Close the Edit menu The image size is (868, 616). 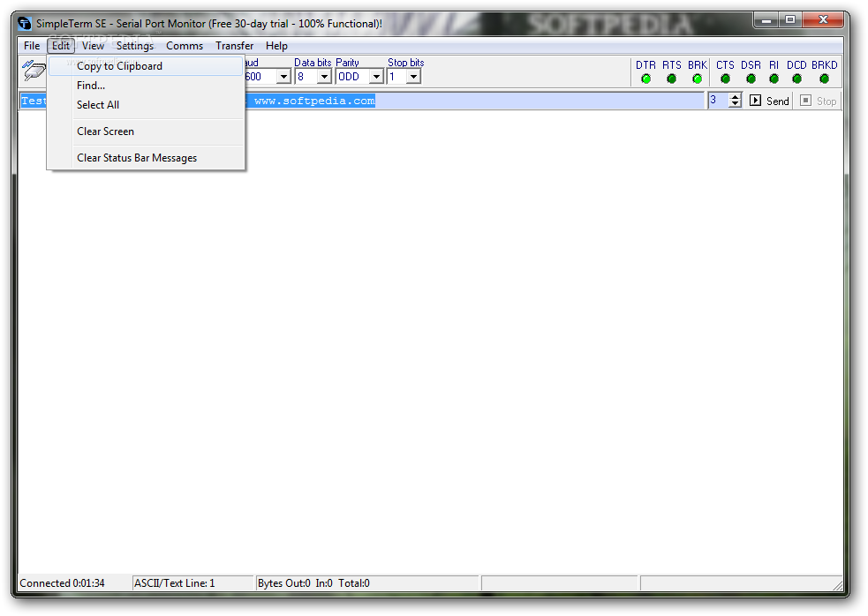coord(61,46)
